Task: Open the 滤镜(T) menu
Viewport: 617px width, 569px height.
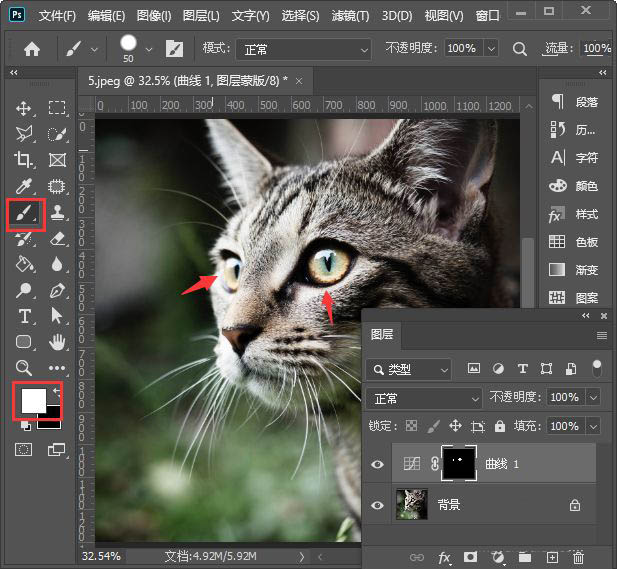Action: [x=348, y=16]
